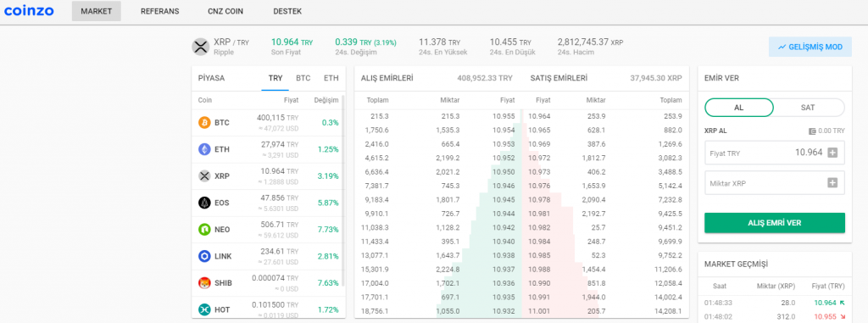Click the plus icon in Miktar XRP field
Screen dimensions: 868x323
(x=832, y=183)
